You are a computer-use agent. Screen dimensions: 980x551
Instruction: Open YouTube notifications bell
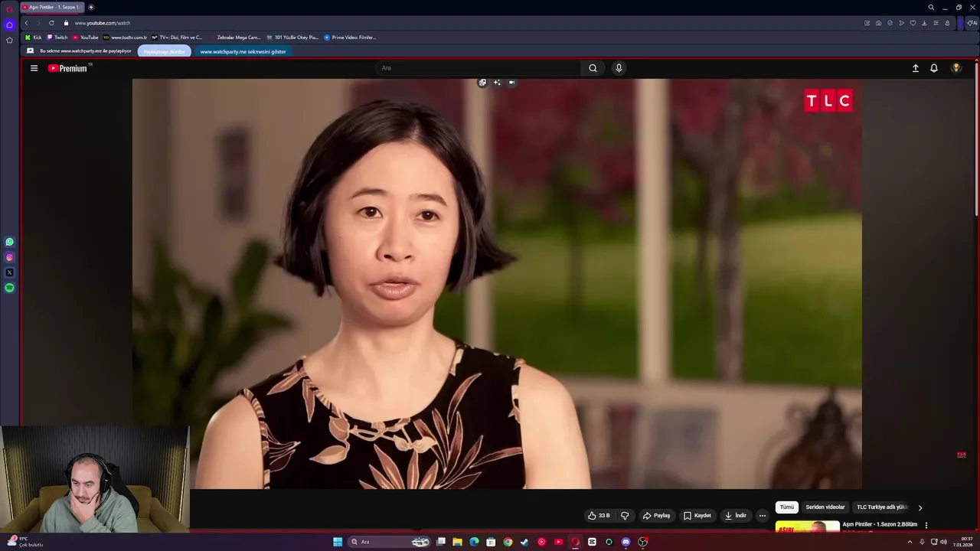point(934,68)
